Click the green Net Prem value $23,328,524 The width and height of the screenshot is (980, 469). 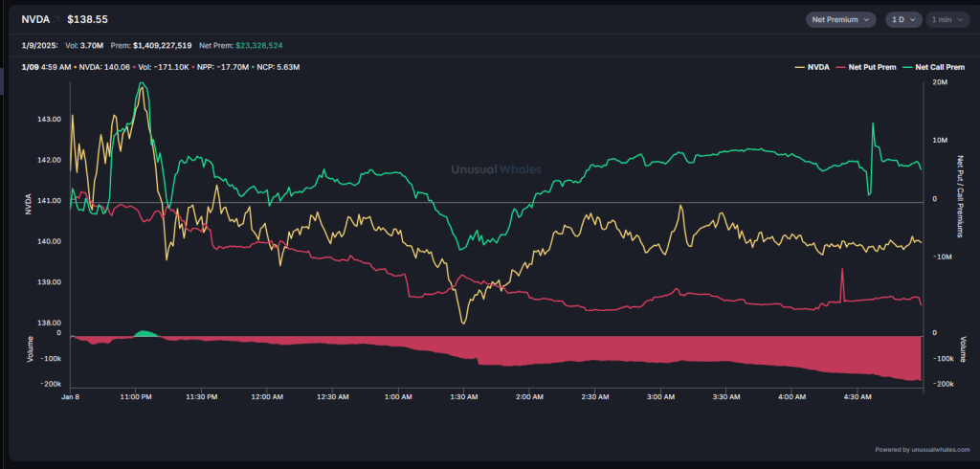251,45
